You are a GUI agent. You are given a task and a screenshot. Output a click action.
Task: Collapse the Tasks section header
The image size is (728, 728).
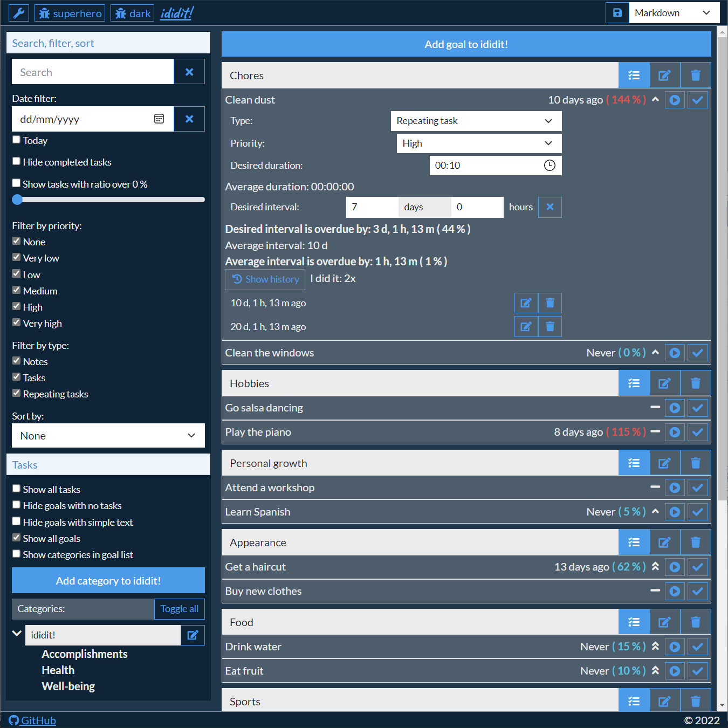[x=108, y=465]
